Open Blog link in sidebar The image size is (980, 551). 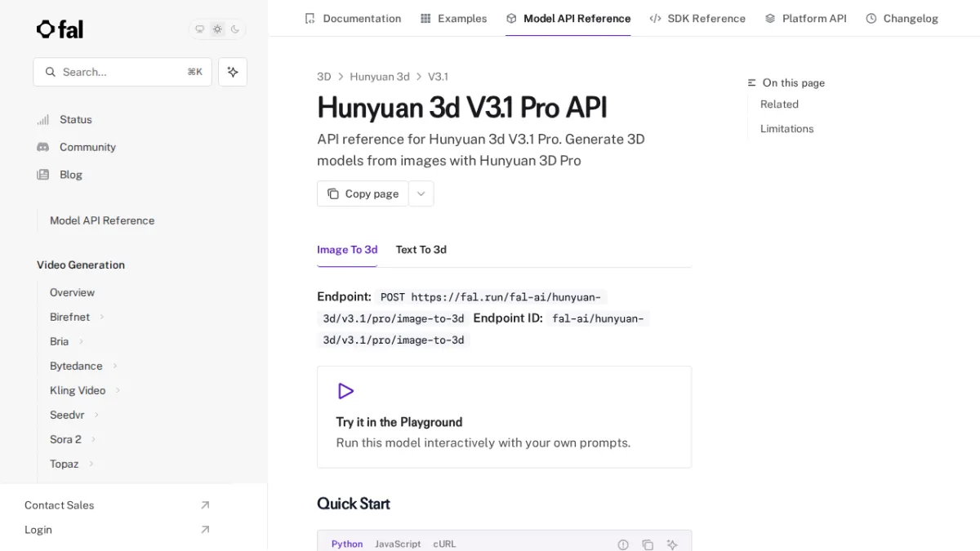pos(71,175)
